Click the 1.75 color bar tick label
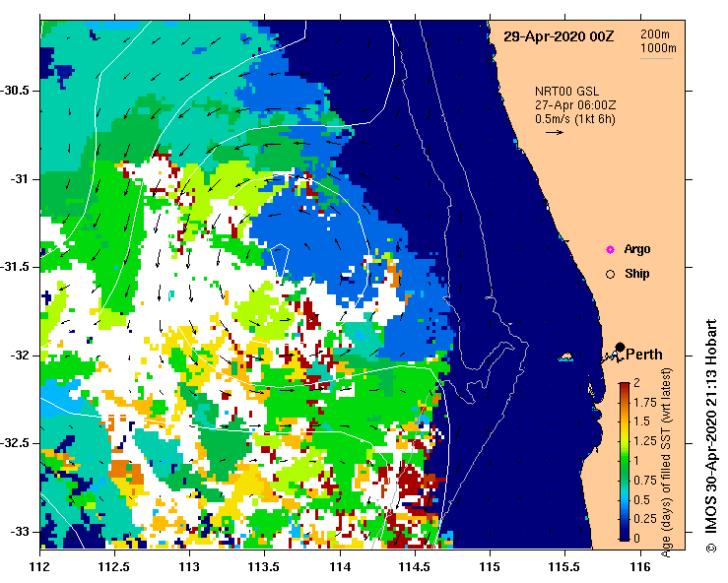 645,403
